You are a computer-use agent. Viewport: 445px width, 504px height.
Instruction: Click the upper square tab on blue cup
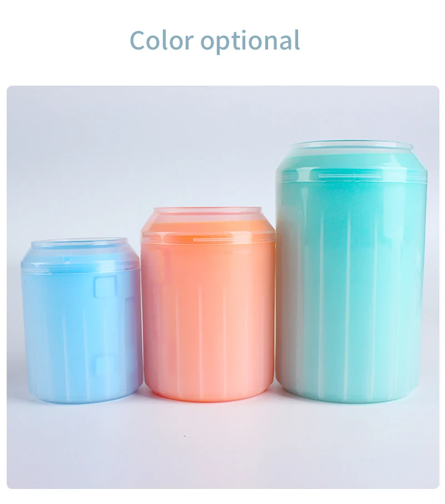(105, 286)
